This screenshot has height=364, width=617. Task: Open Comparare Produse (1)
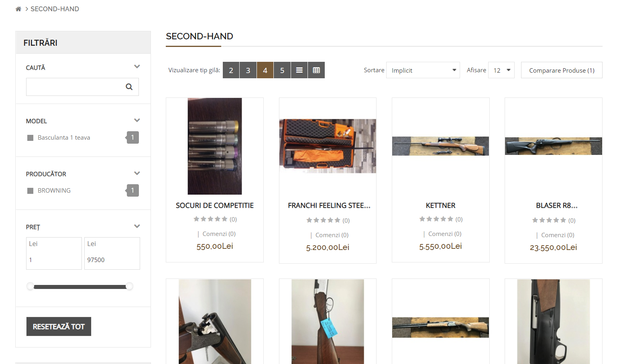[x=561, y=70]
